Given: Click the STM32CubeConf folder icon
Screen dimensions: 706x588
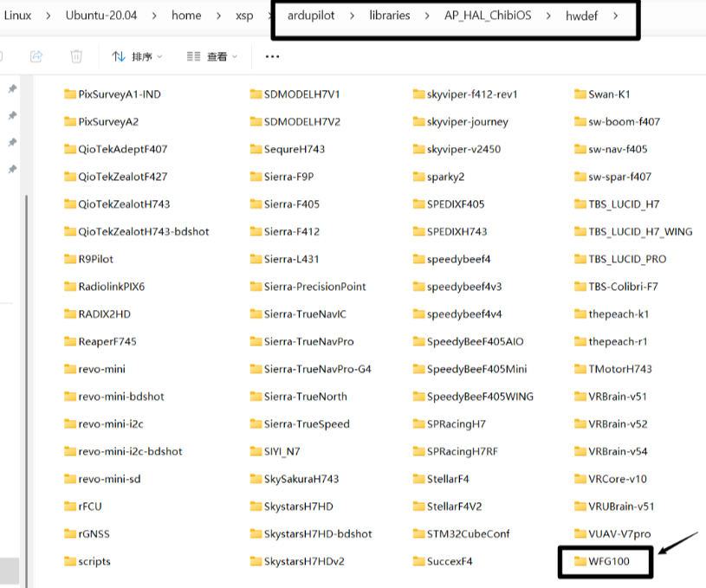Looking at the screenshot, I should click(x=419, y=533).
